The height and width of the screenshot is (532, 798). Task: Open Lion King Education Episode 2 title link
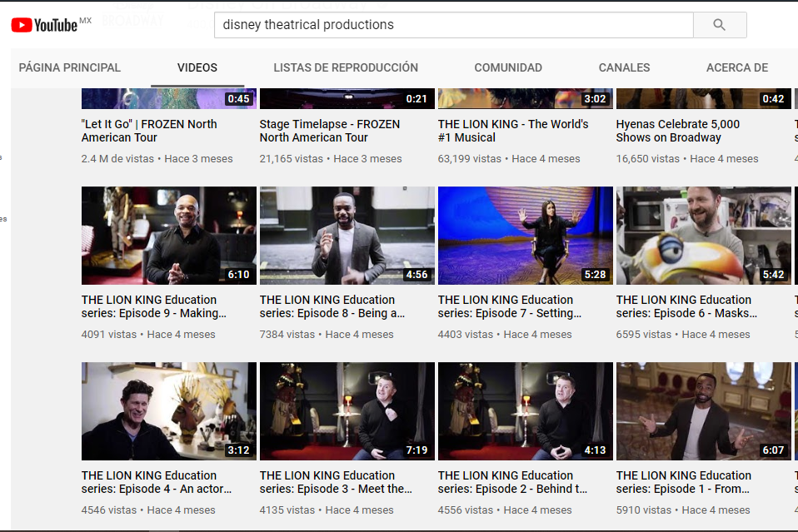click(x=512, y=482)
